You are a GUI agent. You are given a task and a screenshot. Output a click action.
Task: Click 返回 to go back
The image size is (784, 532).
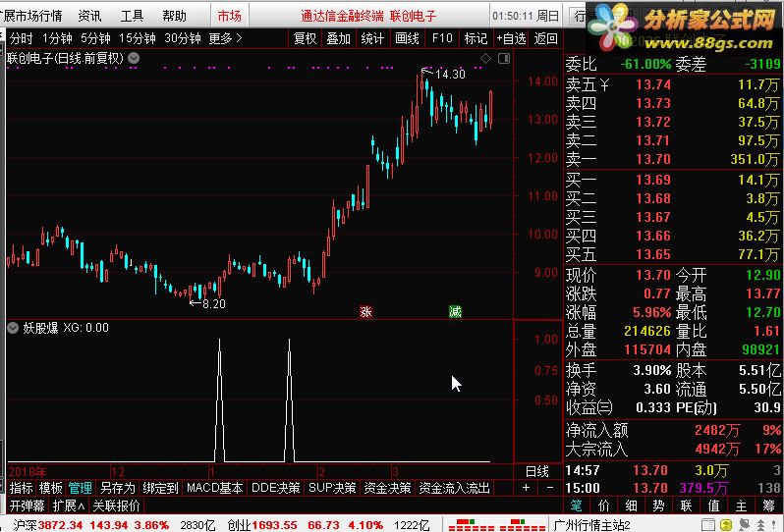[x=545, y=38]
